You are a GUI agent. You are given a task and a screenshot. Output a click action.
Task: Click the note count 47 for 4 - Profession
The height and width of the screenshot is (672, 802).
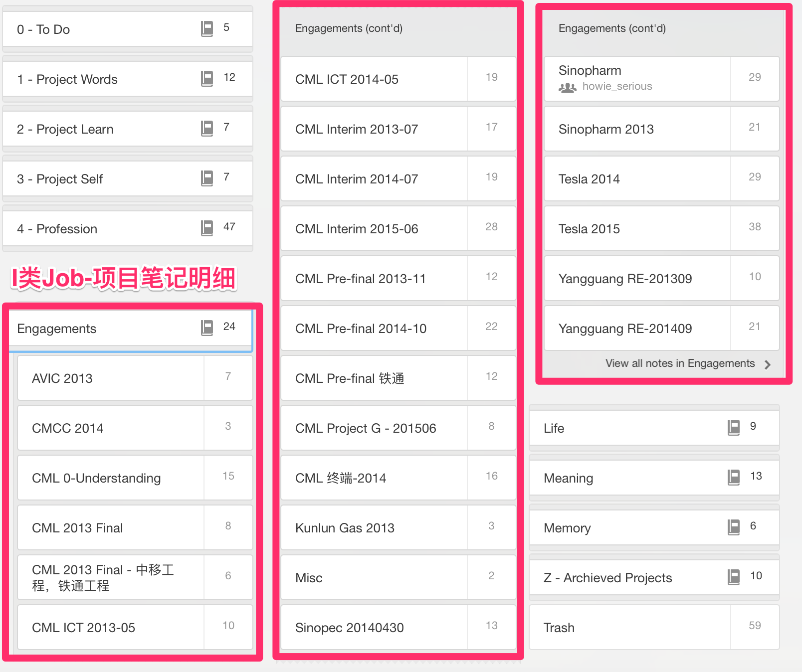pos(229,227)
